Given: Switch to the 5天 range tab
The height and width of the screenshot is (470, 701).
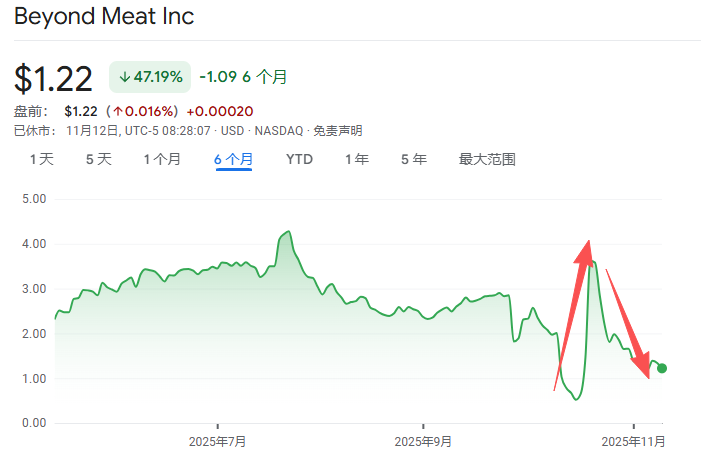Looking at the screenshot, I should coord(98,159).
